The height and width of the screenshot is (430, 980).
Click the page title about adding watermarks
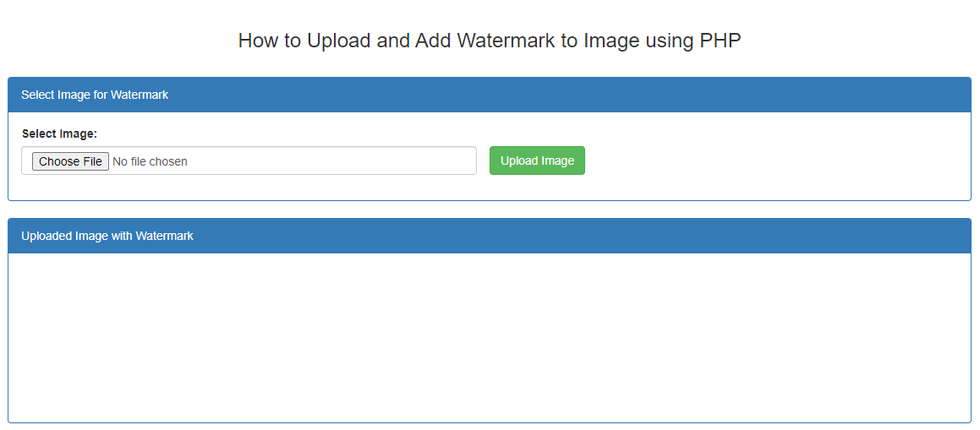490,41
